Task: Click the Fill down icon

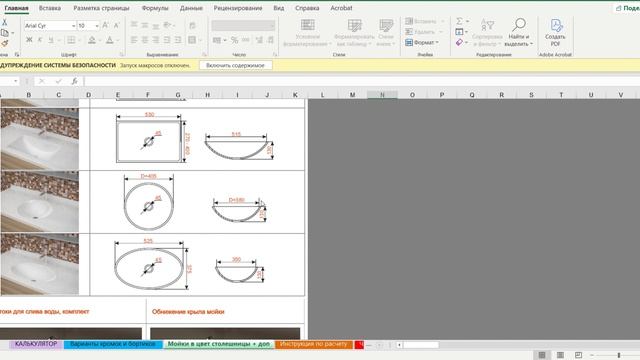Action: [x=459, y=32]
